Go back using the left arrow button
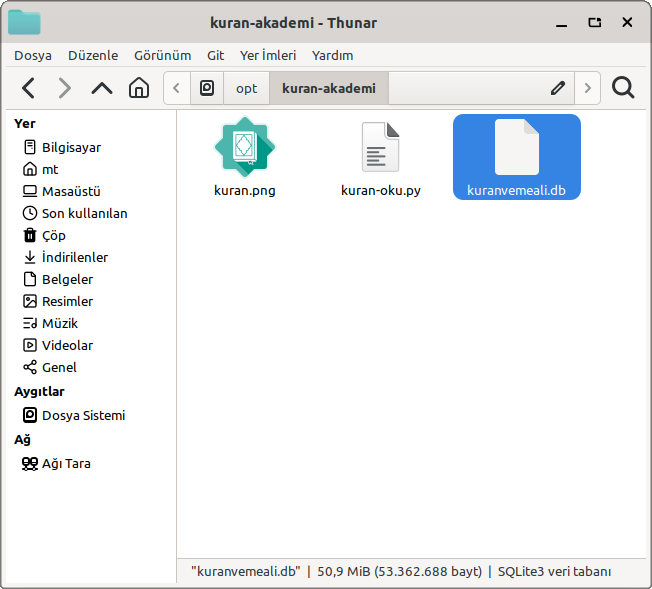Image resolution: width=652 pixels, height=589 pixels. point(28,88)
